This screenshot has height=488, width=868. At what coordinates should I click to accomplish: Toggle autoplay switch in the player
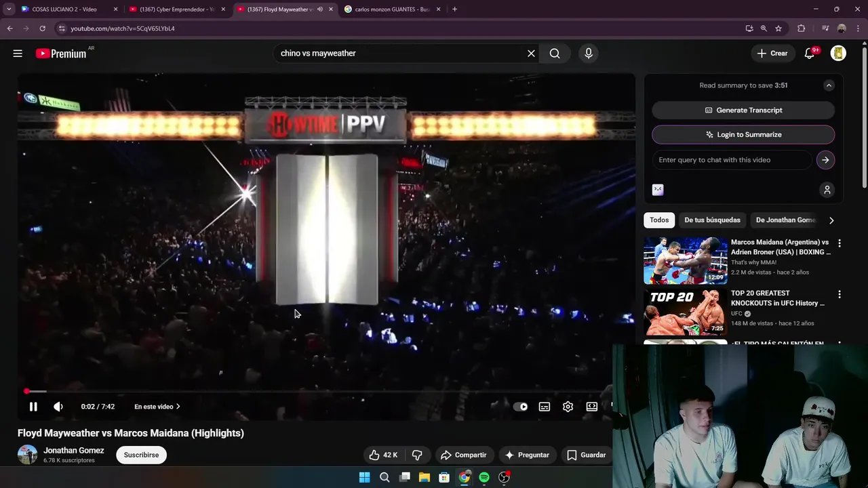(x=521, y=407)
